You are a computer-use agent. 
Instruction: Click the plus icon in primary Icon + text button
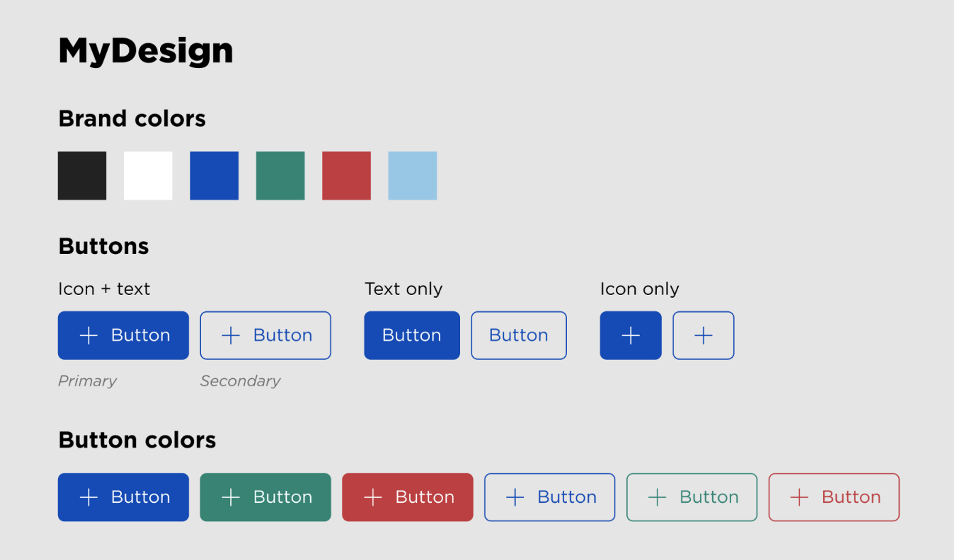pyautogui.click(x=89, y=335)
